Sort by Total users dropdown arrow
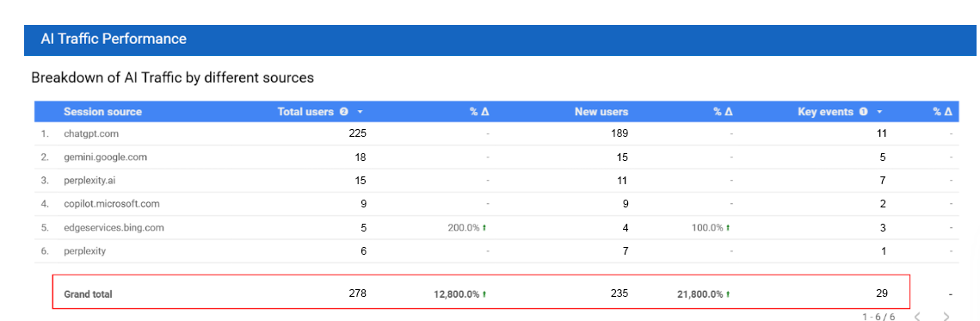Viewport: 980px width, 321px height. [x=360, y=112]
